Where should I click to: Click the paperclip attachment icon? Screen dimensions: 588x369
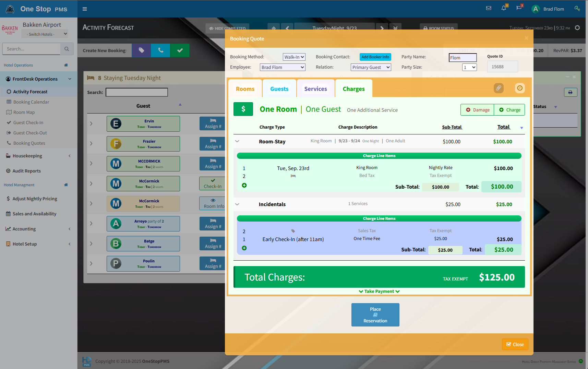[499, 88]
